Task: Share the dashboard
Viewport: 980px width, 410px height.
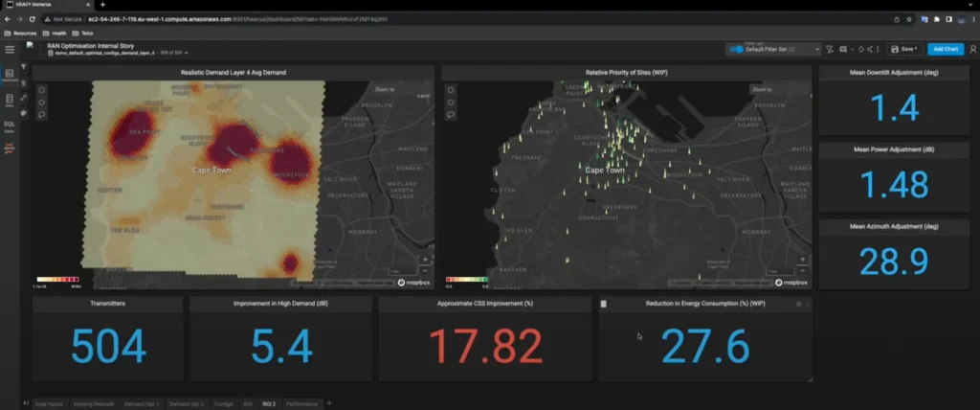Action: click(x=869, y=49)
